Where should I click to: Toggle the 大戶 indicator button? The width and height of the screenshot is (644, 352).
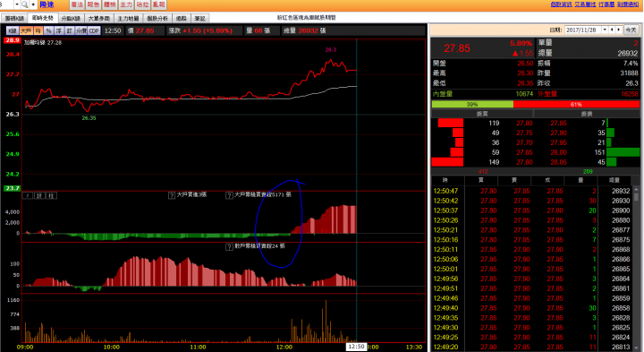click(x=26, y=30)
